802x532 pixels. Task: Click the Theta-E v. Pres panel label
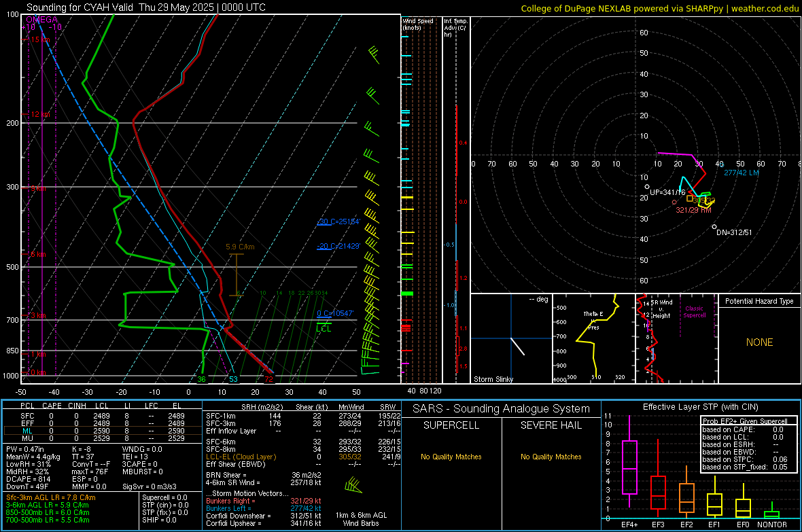click(x=593, y=320)
